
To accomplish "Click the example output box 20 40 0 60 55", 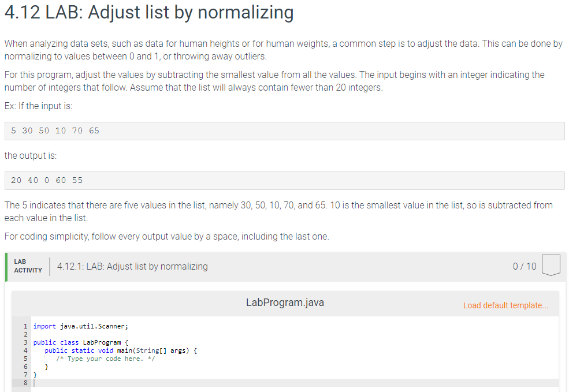I will [x=284, y=181].
